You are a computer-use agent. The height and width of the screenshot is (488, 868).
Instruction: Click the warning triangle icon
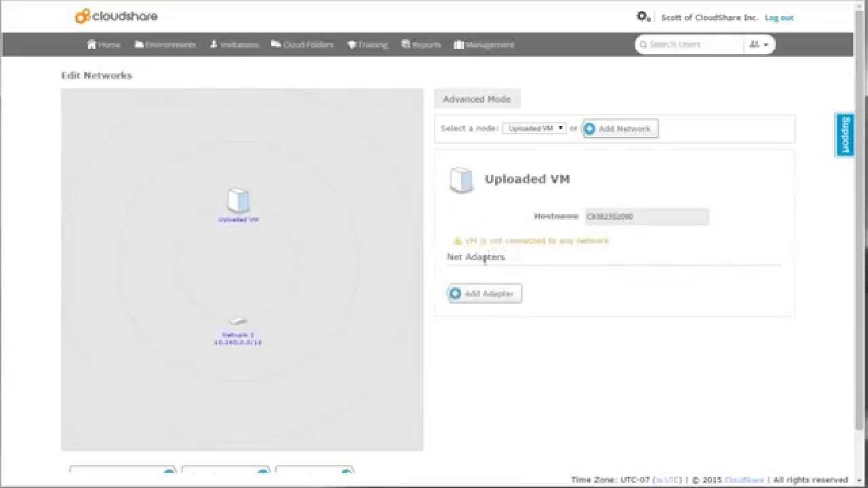[458, 241]
